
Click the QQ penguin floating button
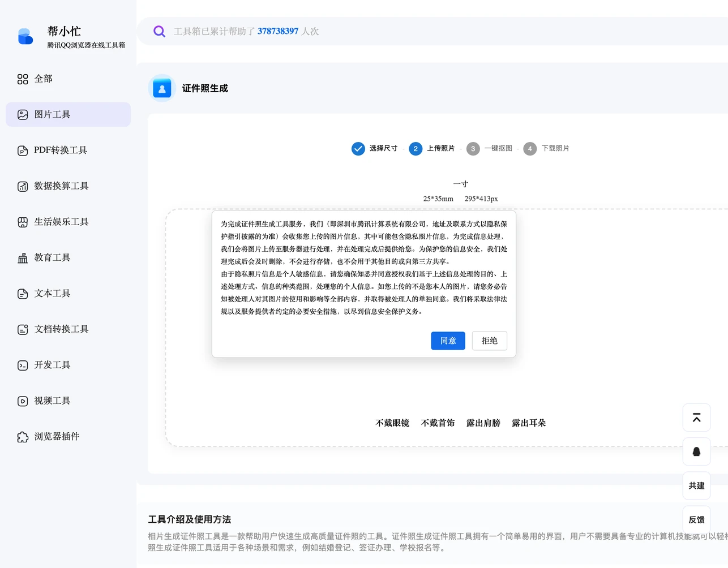click(x=696, y=451)
